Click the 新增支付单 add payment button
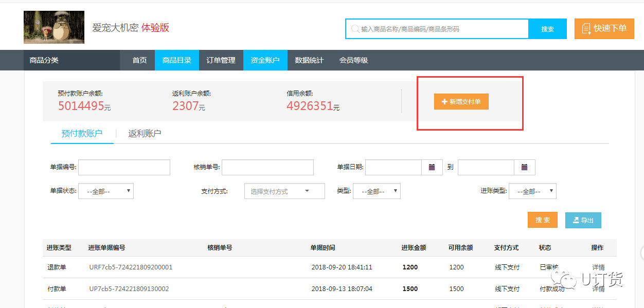Viewport: 644px width, 308px height. click(461, 102)
